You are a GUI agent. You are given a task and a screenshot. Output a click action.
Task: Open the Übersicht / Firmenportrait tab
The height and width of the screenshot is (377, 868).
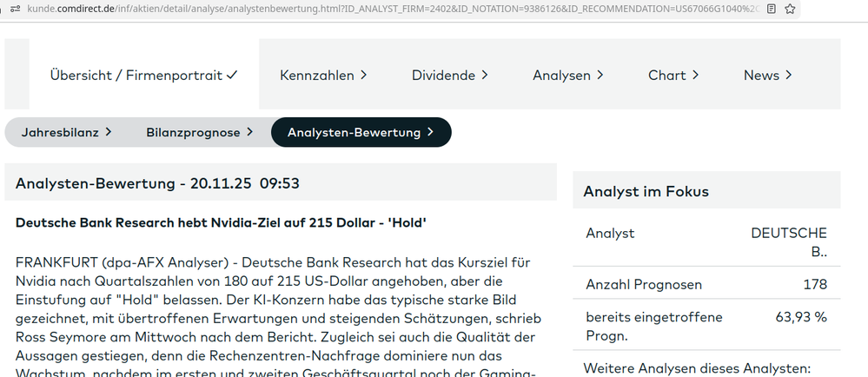click(x=144, y=75)
